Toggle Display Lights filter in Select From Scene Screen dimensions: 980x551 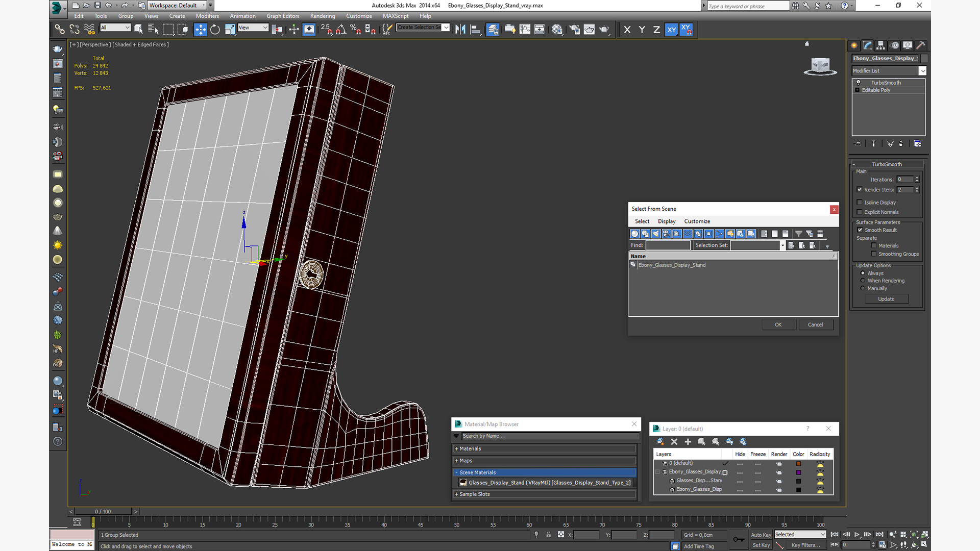click(656, 234)
